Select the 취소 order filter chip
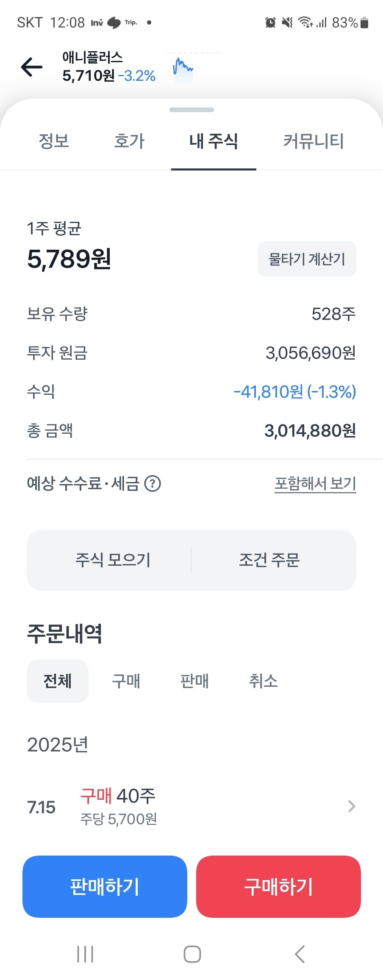 (263, 681)
